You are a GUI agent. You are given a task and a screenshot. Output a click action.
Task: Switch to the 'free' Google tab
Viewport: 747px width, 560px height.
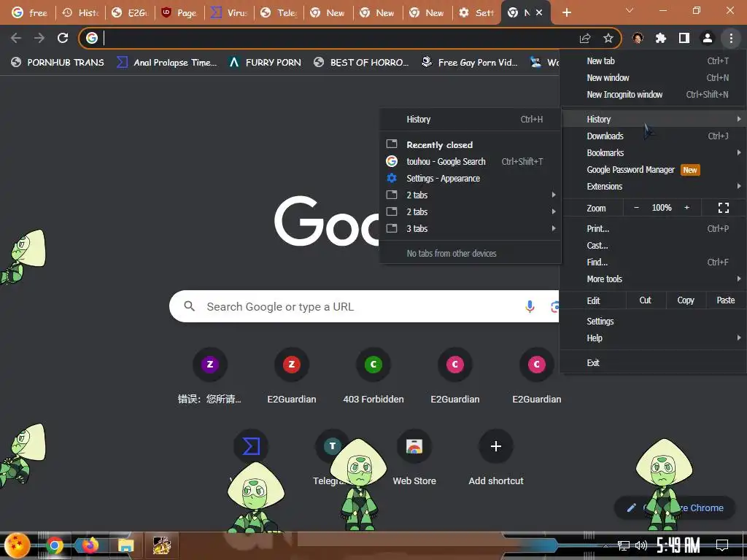pyautogui.click(x=29, y=13)
